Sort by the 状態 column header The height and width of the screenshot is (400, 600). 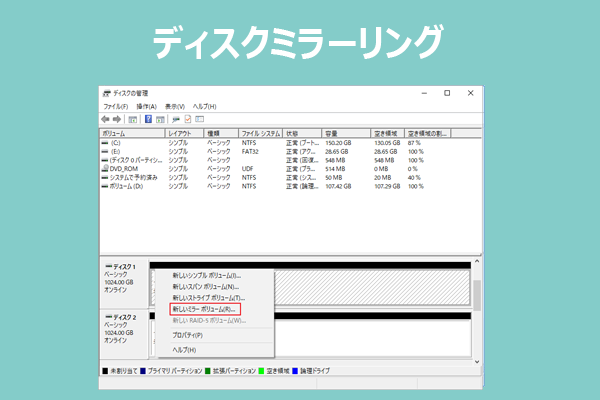pos(302,133)
